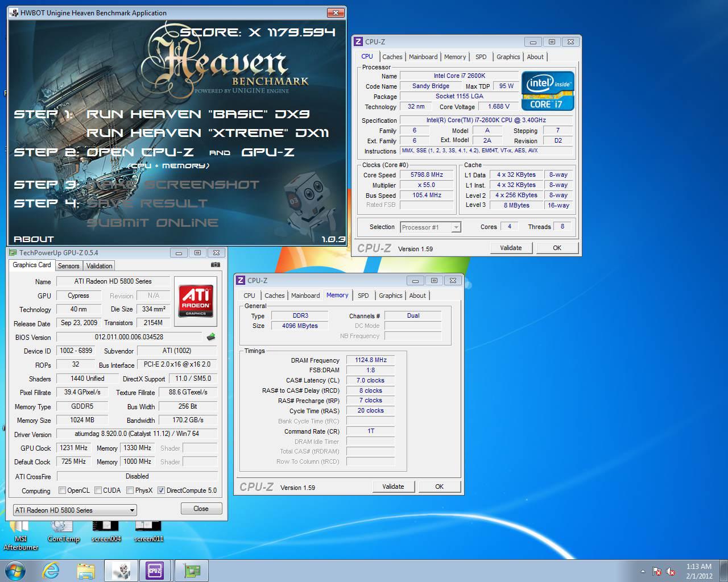728x582 pixels.
Task: Open SPD tab in the Memory CPU-Z window
Action: (363, 296)
